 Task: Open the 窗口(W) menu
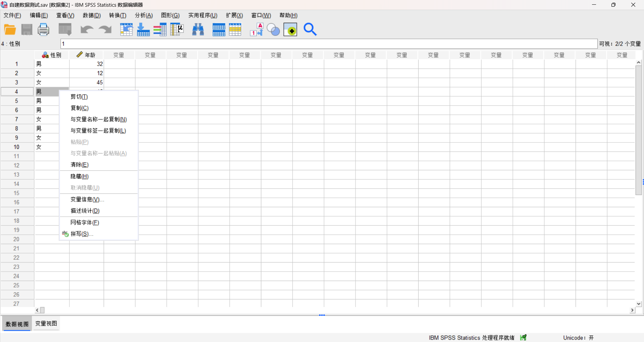point(261,15)
